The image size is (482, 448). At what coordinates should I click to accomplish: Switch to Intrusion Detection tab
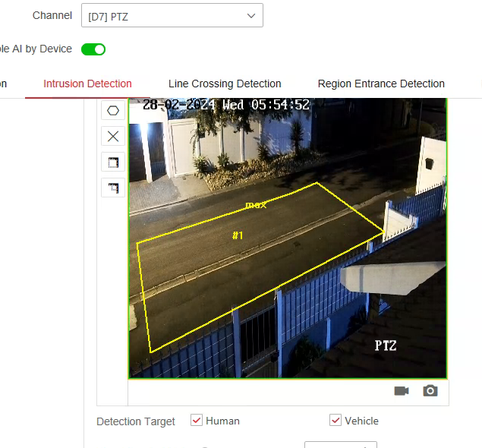click(x=87, y=84)
